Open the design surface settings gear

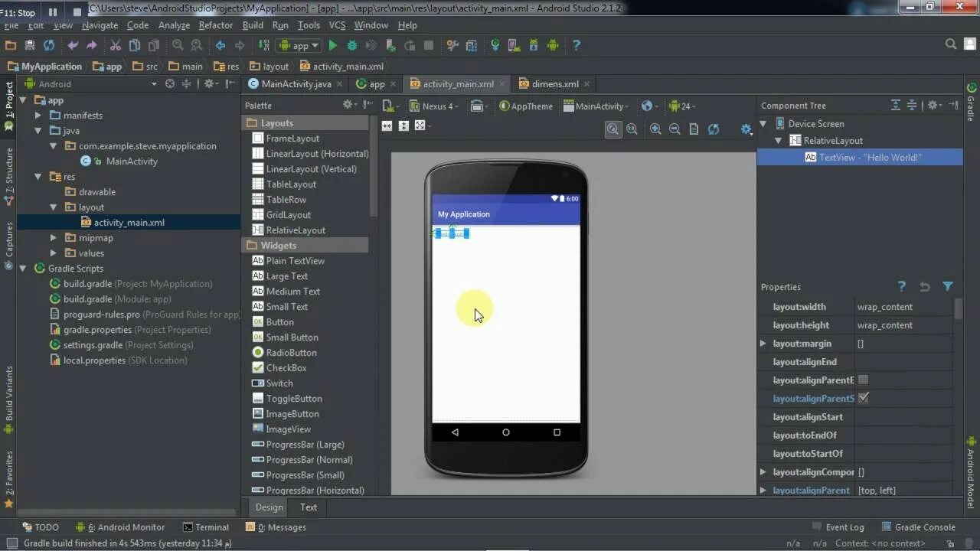746,129
